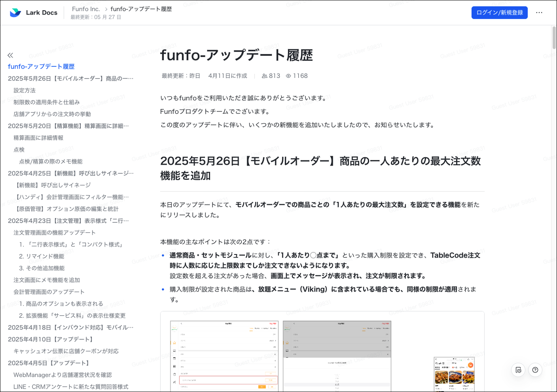The image size is (557, 392).
Task: Select 【新機能】呼び出しサイネージ outline item
Action: [52, 185]
